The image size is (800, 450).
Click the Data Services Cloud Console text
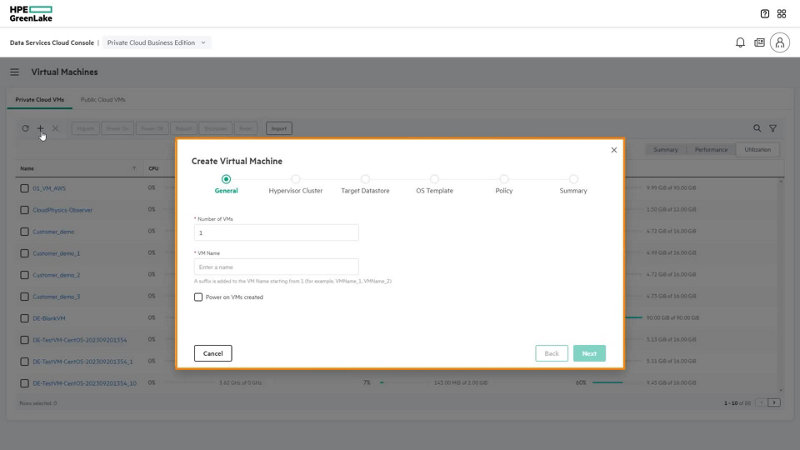tap(52, 43)
